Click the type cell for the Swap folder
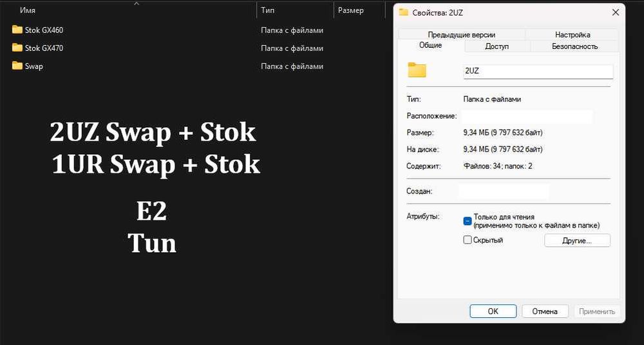 coord(292,66)
